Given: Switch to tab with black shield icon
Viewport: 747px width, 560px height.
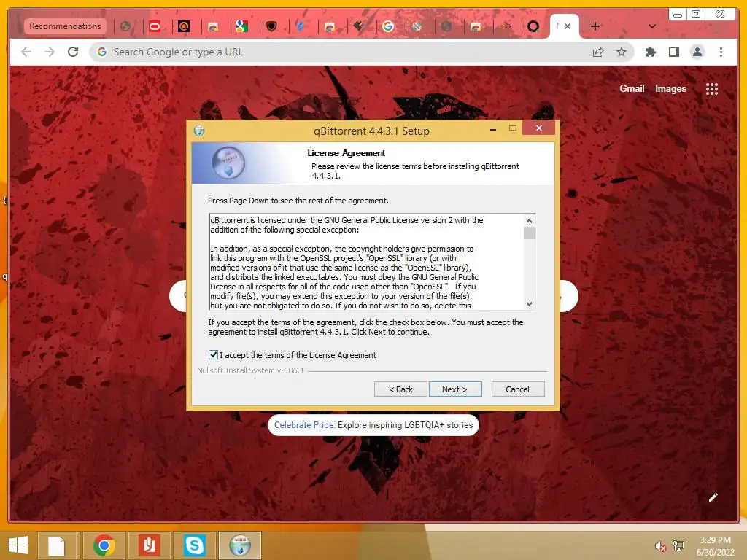Looking at the screenshot, I should point(271,26).
